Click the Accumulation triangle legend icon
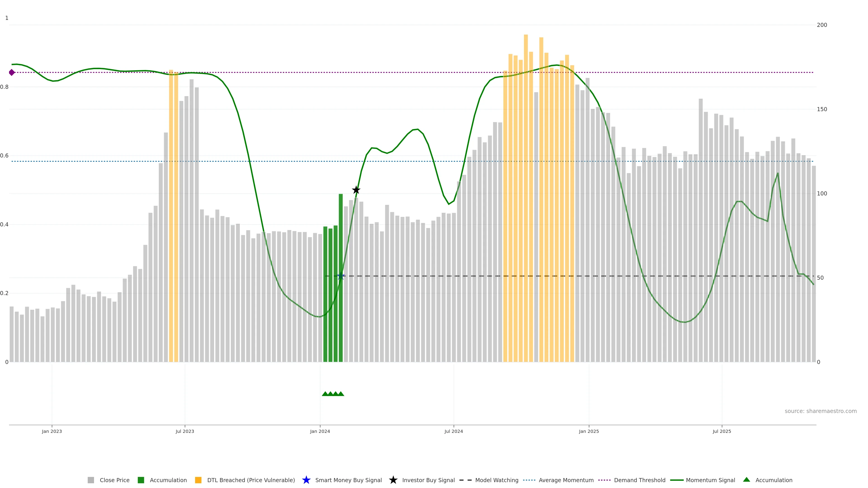 [x=746, y=480]
